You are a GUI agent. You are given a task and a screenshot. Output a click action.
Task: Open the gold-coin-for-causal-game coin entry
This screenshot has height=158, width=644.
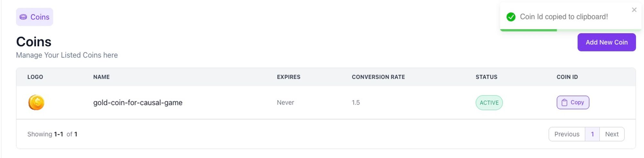point(138,103)
